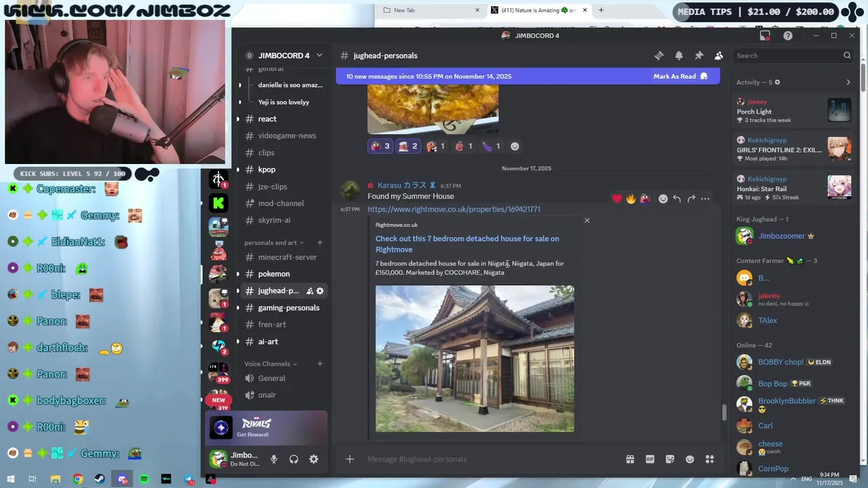This screenshot has height=488, width=868.
Task: Mute the microphone
Action: tap(274, 459)
